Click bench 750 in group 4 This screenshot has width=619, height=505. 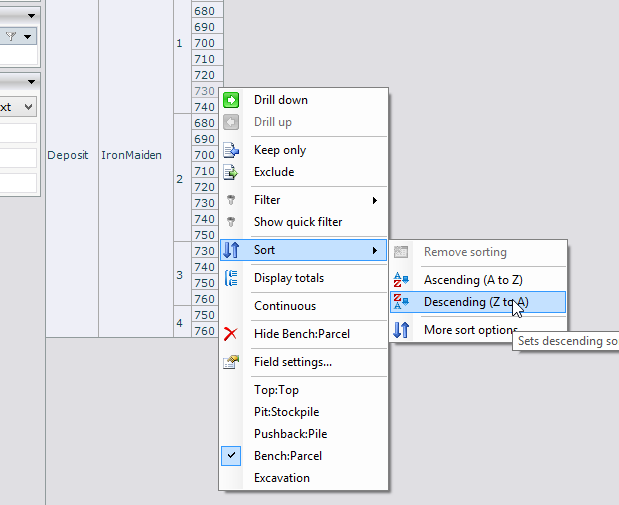click(206, 315)
